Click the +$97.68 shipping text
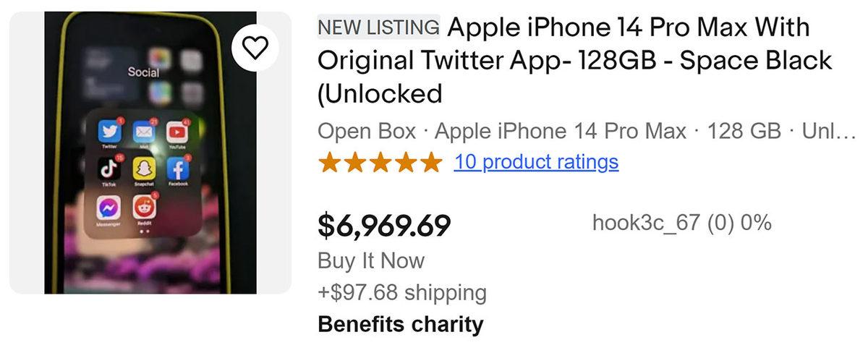 402,293
